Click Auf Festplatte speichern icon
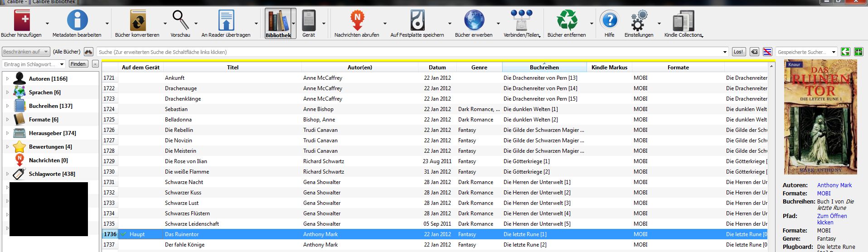Viewport: 868px width, 252px height. click(417, 20)
